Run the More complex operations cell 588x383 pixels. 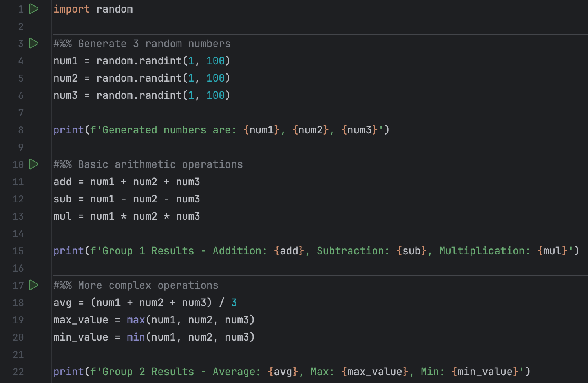tap(34, 285)
